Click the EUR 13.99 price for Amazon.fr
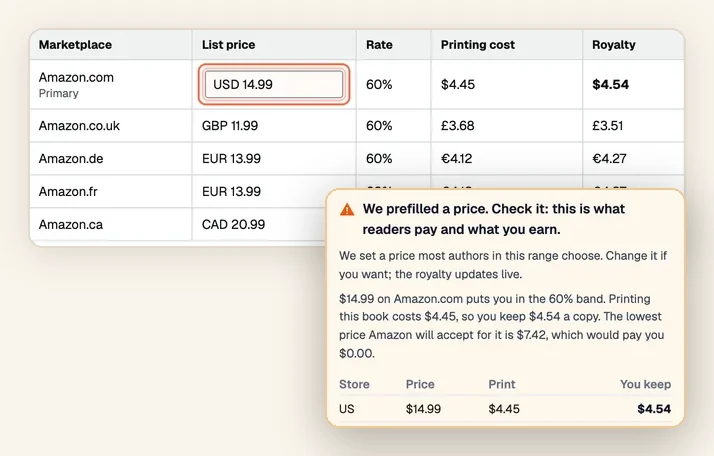 [x=231, y=191]
